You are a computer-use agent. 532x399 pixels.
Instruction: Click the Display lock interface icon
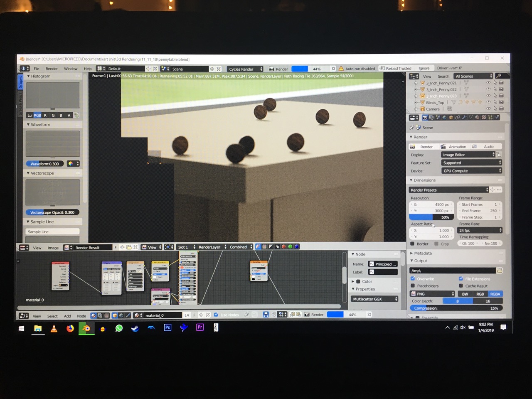pyautogui.click(x=499, y=155)
